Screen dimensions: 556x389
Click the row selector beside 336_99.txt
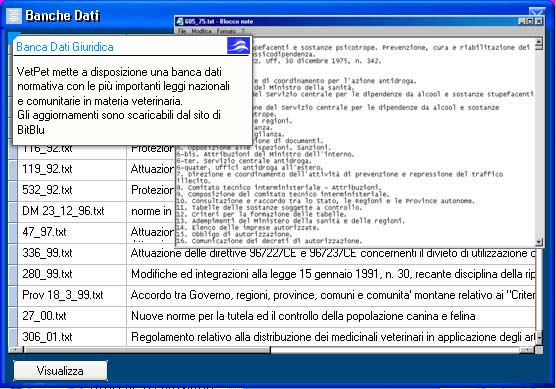[x=13, y=253]
